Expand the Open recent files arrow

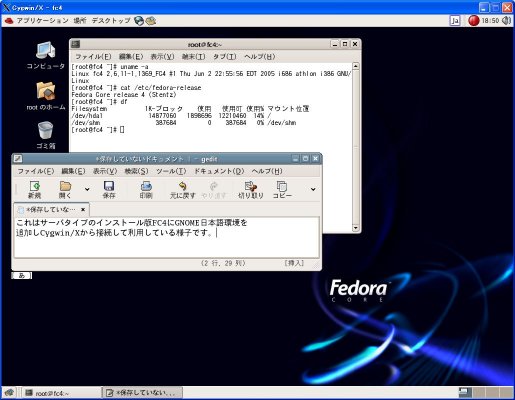[87, 189]
